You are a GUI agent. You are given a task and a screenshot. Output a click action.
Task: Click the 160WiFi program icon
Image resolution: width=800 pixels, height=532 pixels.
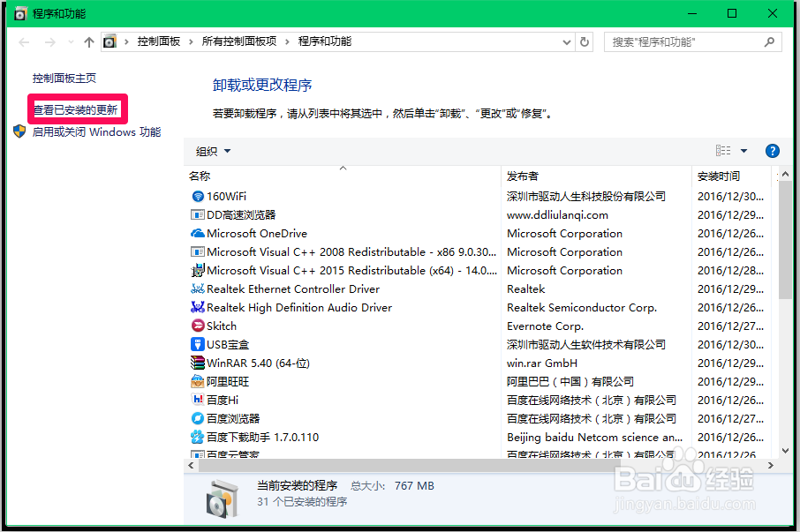(x=198, y=196)
